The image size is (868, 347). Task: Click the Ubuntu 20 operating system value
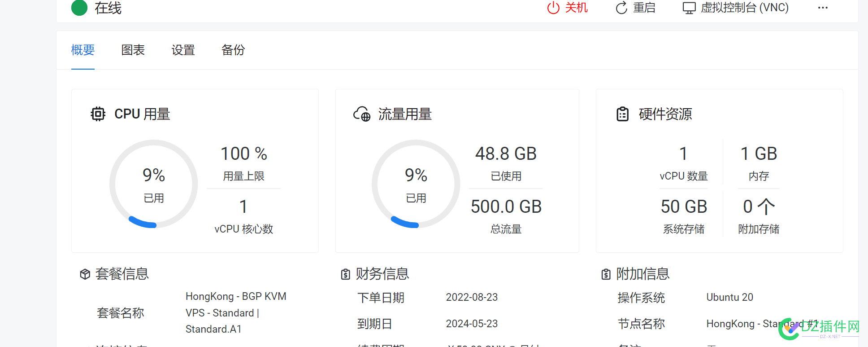729,297
